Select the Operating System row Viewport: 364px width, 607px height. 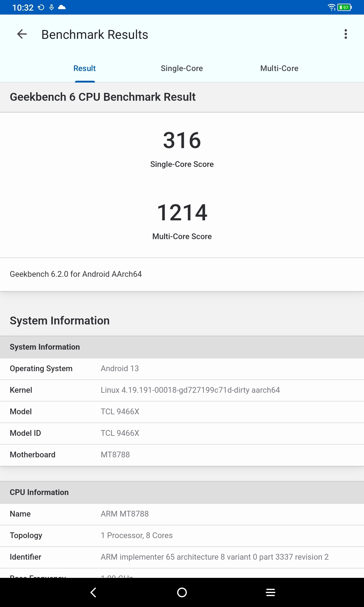point(182,368)
